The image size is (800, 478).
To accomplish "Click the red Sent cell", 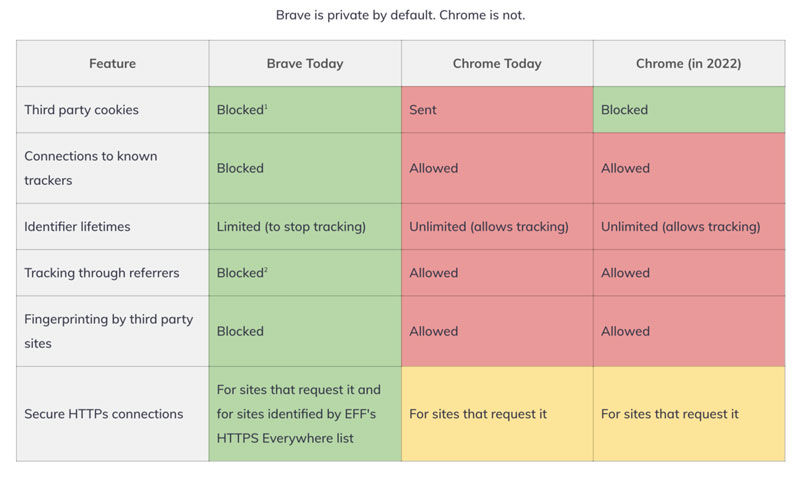I will tap(497, 110).
